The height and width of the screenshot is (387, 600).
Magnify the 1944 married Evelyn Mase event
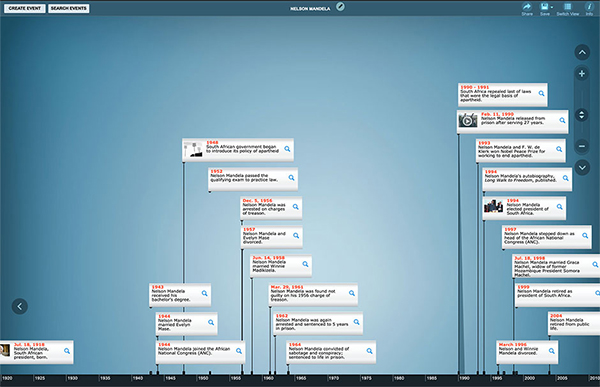click(x=211, y=322)
